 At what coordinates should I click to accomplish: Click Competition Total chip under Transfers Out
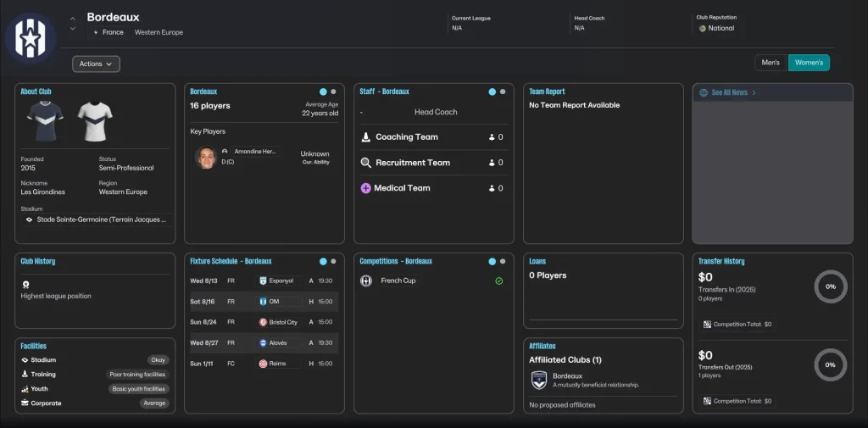[x=737, y=402]
